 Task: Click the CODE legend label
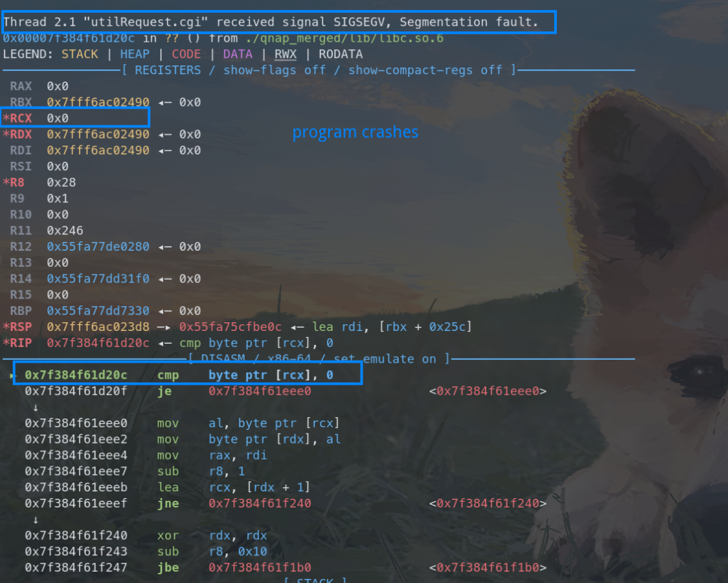186,55
